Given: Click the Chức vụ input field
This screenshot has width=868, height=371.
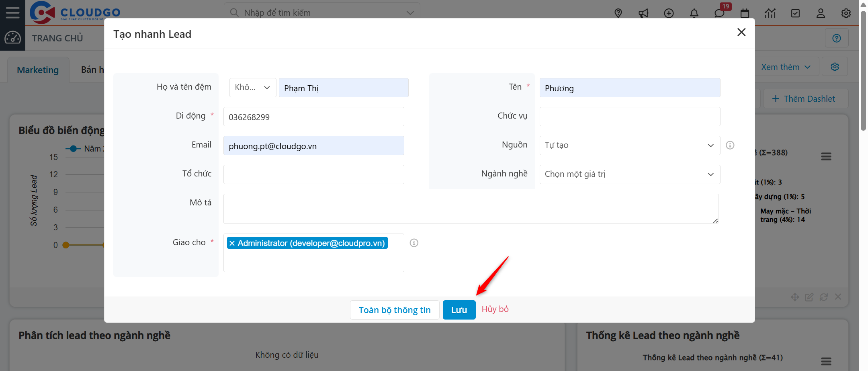Looking at the screenshot, I should [629, 117].
